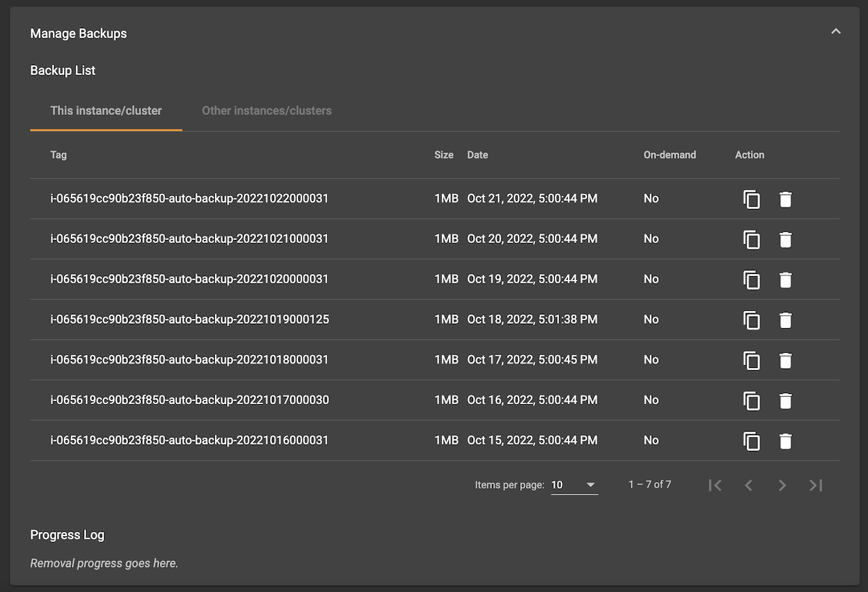Delete the backup dated Oct 21, 2022
868x592 pixels.
[786, 199]
